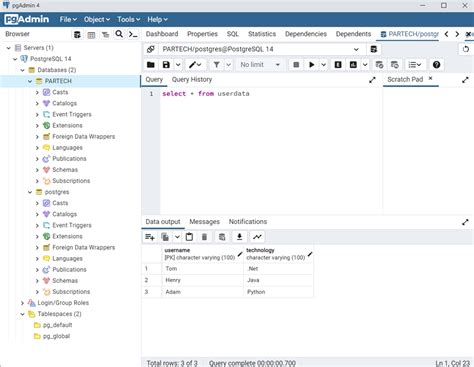The height and width of the screenshot is (367, 474).
Task: Open the connection PARTECH/postgres@PostgreSQL 14 dropdown
Action: click(x=261, y=49)
